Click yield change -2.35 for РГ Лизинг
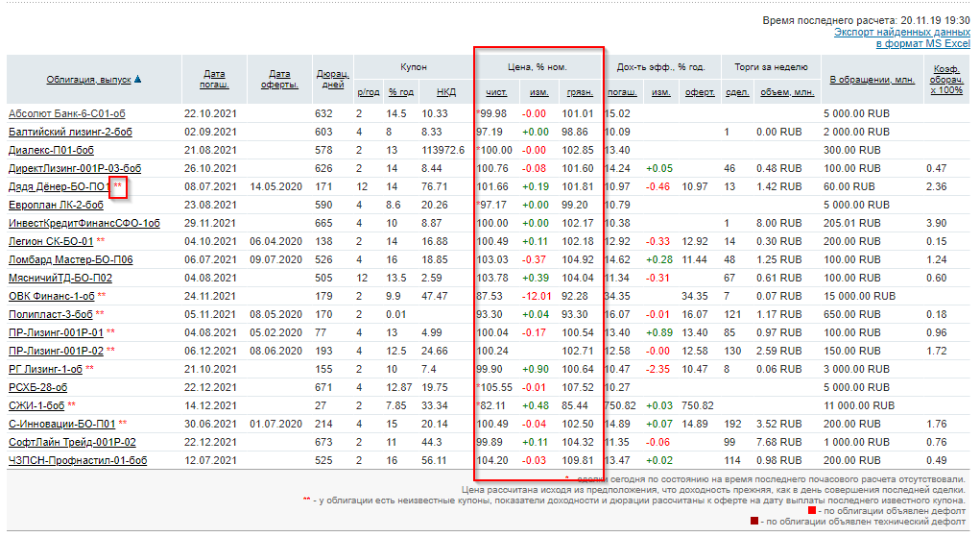Image resolution: width=980 pixels, height=537 pixels. 658,369
